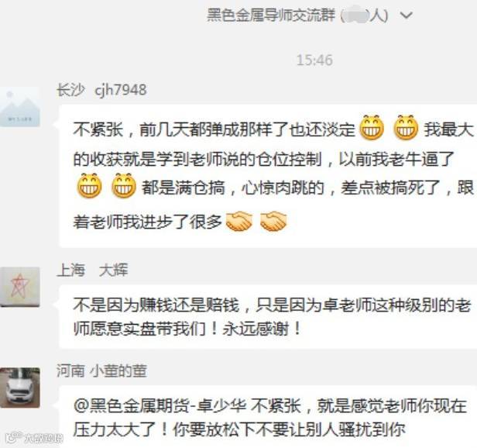Select username 长沙 cjh7948

pyautogui.click(x=101, y=90)
